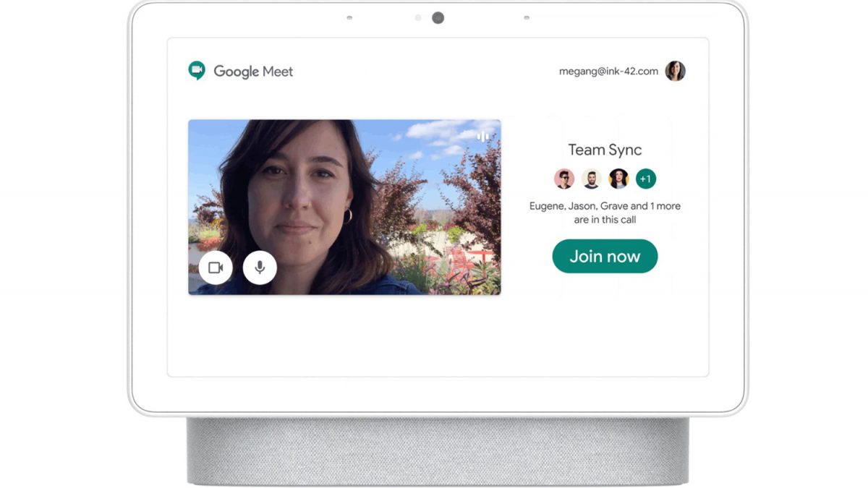Click the Join now button
This screenshot has height=488, width=868.
tap(605, 256)
